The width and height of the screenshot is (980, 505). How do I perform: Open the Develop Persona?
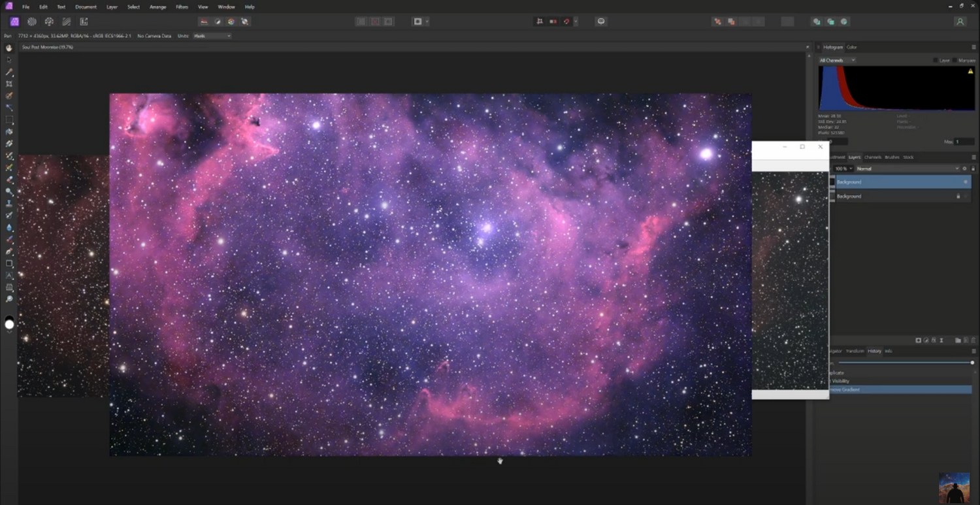click(x=49, y=22)
